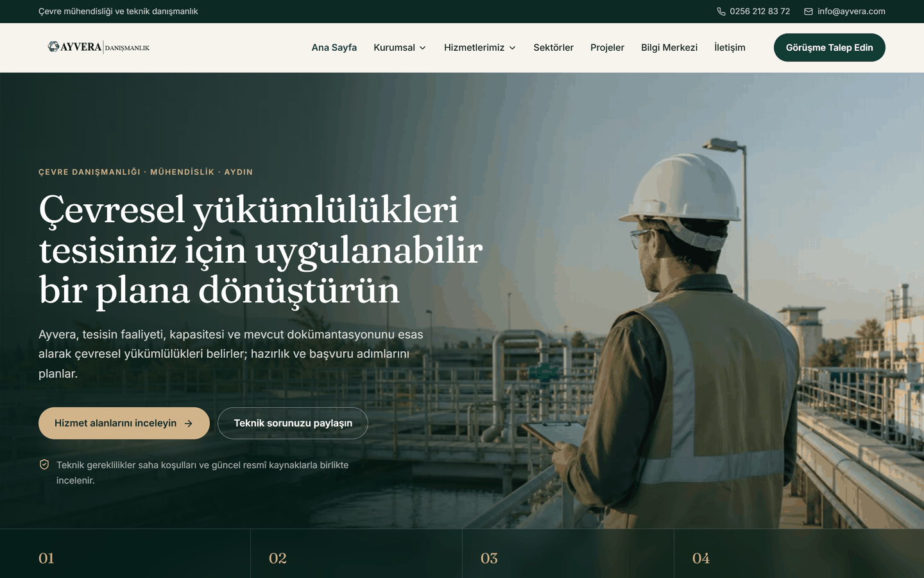The height and width of the screenshot is (578, 924).
Task: Open the İletişim menu link
Action: pyautogui.click(x=730, y=48)
